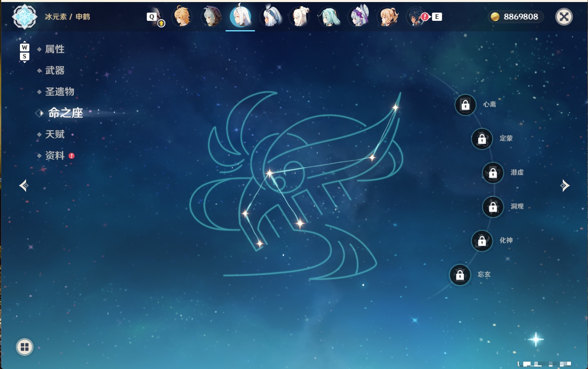Click the locked 忘玄 constellation icon
588x369 pixels.
(x=460, y=275)
